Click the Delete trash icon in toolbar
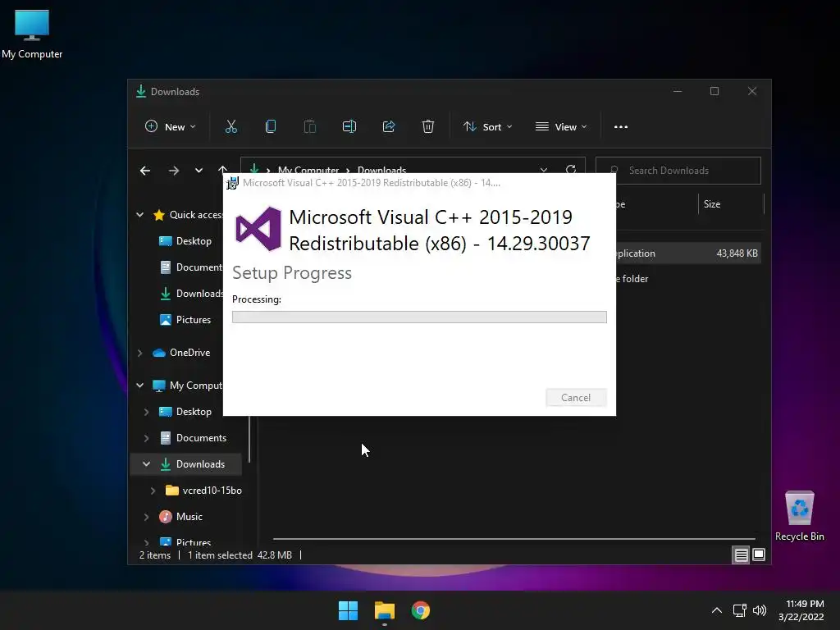The height and width of the screenshot is (630, 840). click(428, 127)
